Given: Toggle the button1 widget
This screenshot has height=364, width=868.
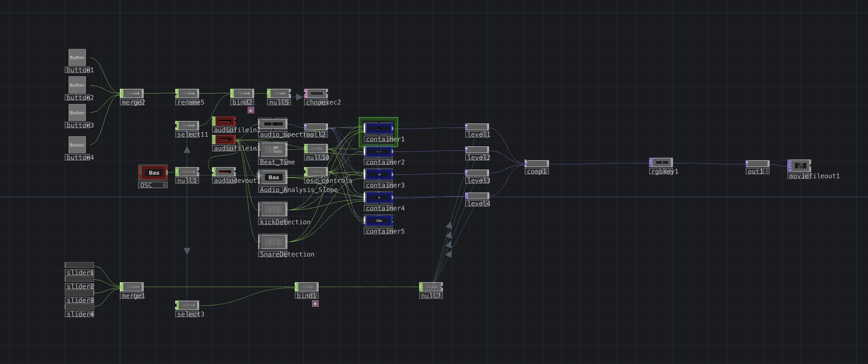Looking at the screenshot, I should [77, 57].
